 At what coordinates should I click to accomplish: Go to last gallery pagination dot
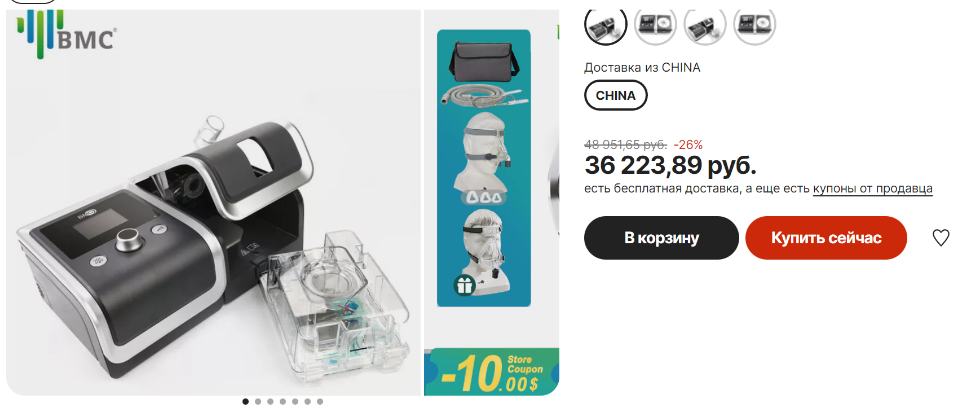pyautogui.click(x=320, y=401)
